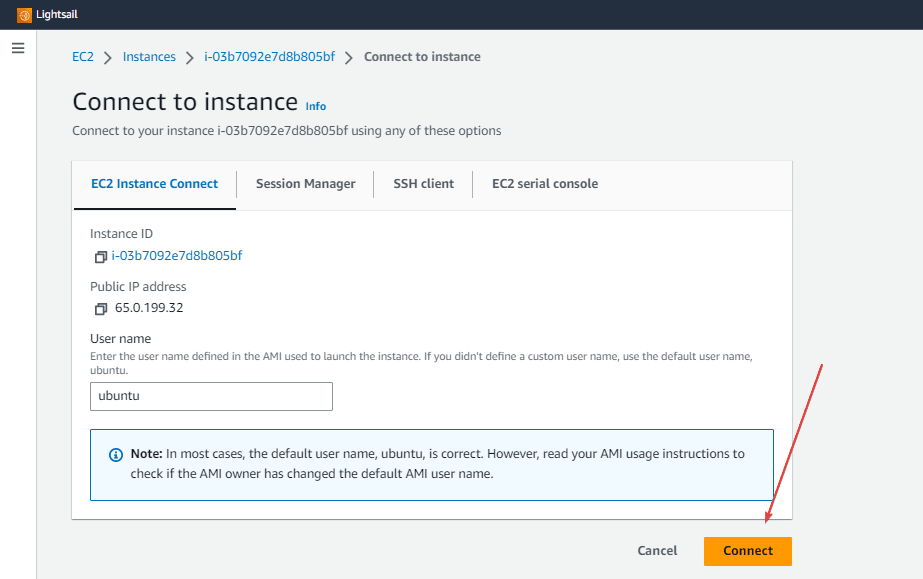Click the Cancel button
Viewport: 923px width, 579px height.
point(657,551)
